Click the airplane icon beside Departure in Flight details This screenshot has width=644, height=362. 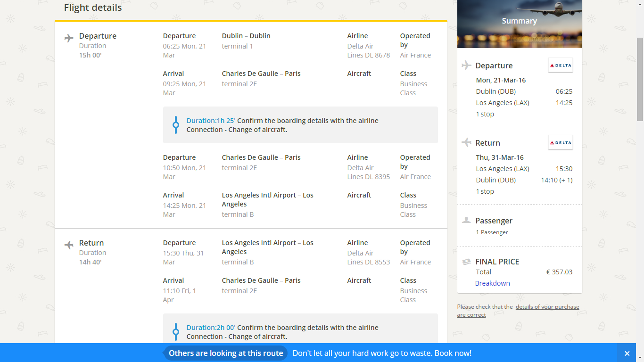69,38
